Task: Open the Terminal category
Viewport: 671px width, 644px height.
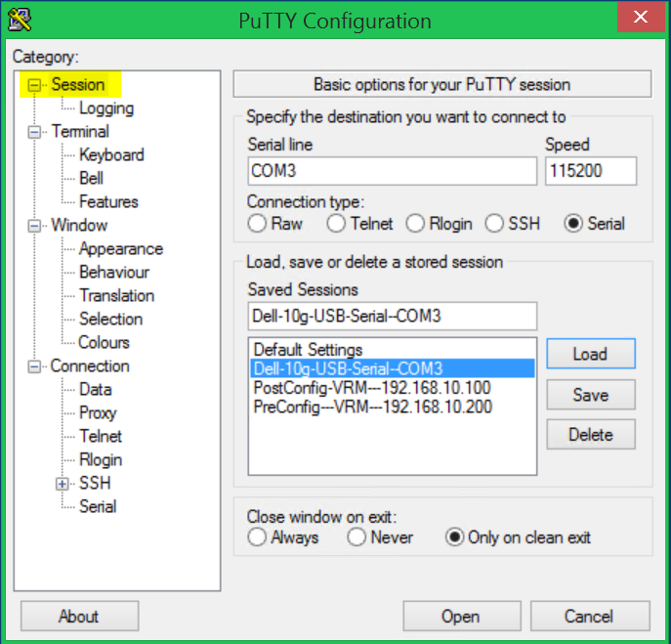Action: (80, 132)
